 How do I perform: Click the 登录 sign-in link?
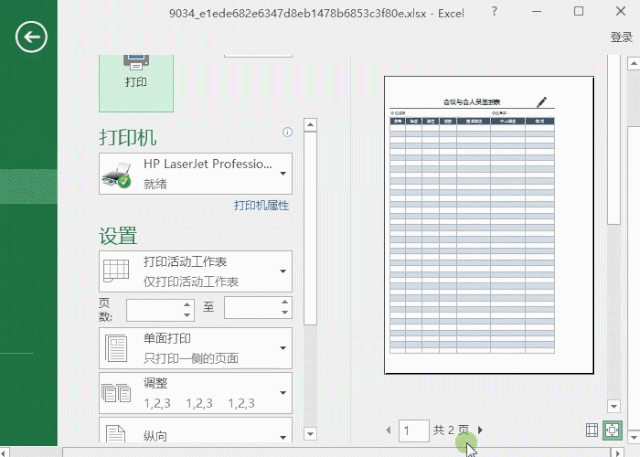[621, 37]
